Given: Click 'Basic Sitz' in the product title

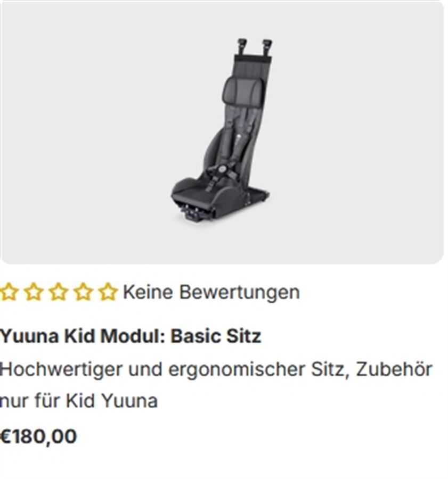Looking at the screenshot, I should pyautogui.click(x=216, y=336).
